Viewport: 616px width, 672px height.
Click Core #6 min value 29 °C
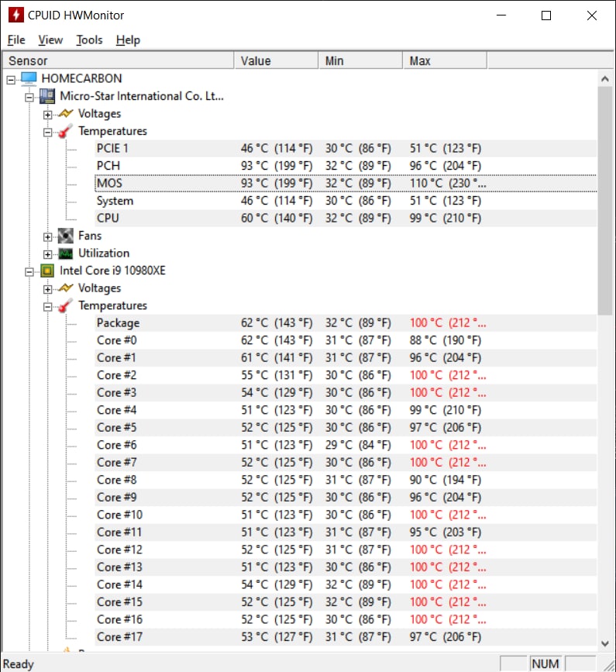click(x=358, y=445)
